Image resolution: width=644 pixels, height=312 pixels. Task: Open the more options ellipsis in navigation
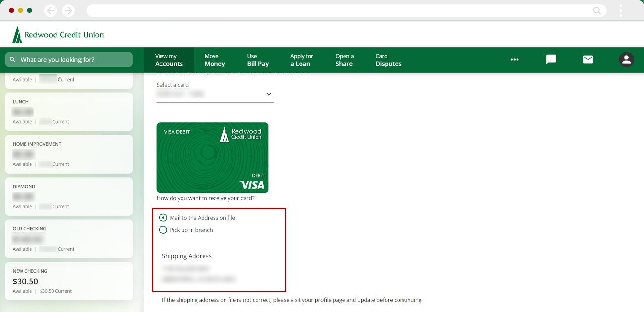514,60
